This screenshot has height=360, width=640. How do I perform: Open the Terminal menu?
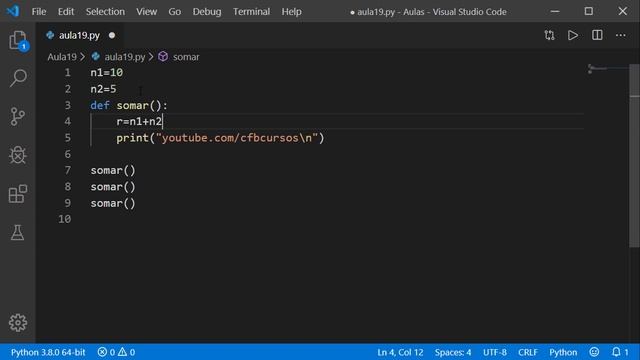pos(251,11)
